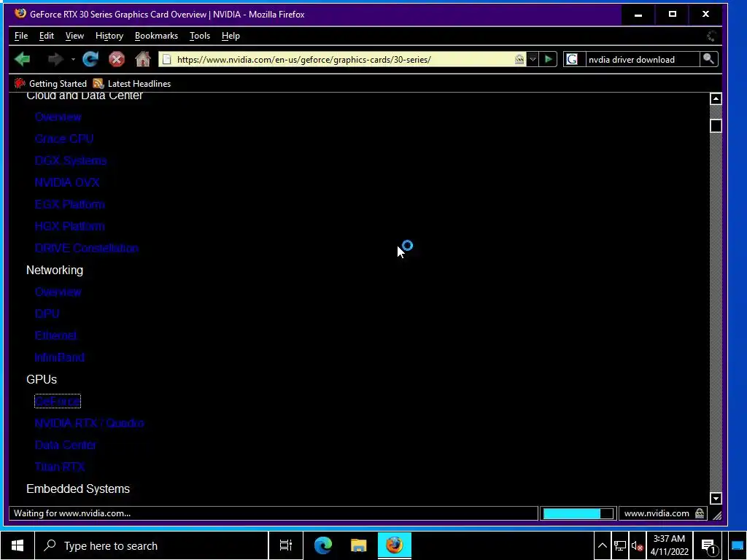Open the back/forward history dropdown arrow
The height and width of the screenshot is (560, 747).
73,60
